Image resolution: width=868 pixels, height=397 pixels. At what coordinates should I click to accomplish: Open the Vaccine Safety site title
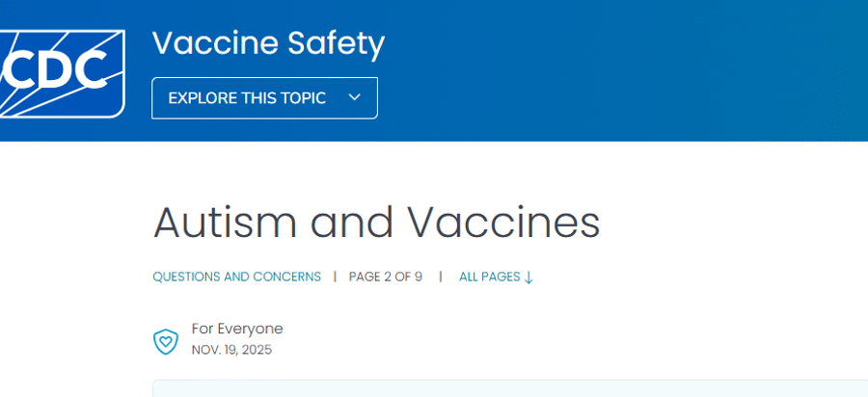(268, 43)
